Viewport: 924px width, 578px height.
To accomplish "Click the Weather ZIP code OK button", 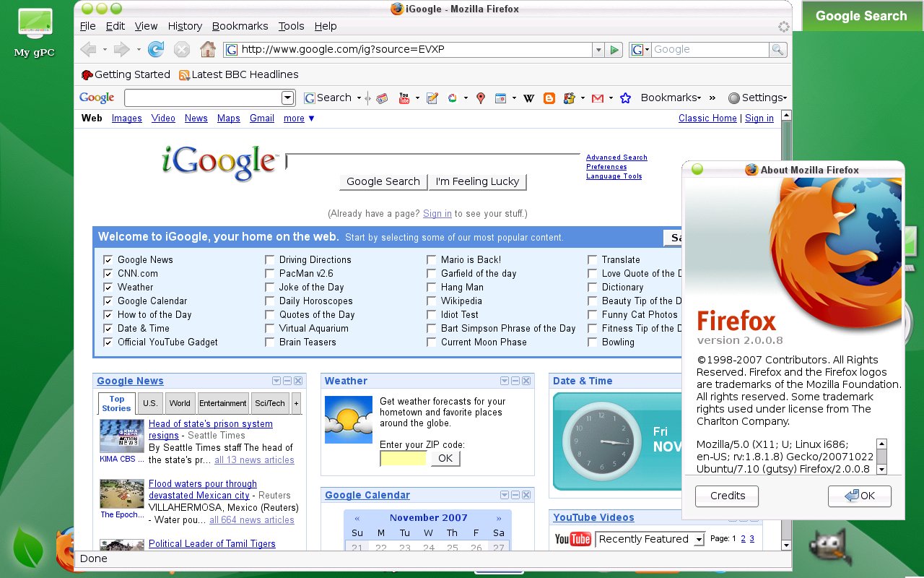I will tap(445, 458).
